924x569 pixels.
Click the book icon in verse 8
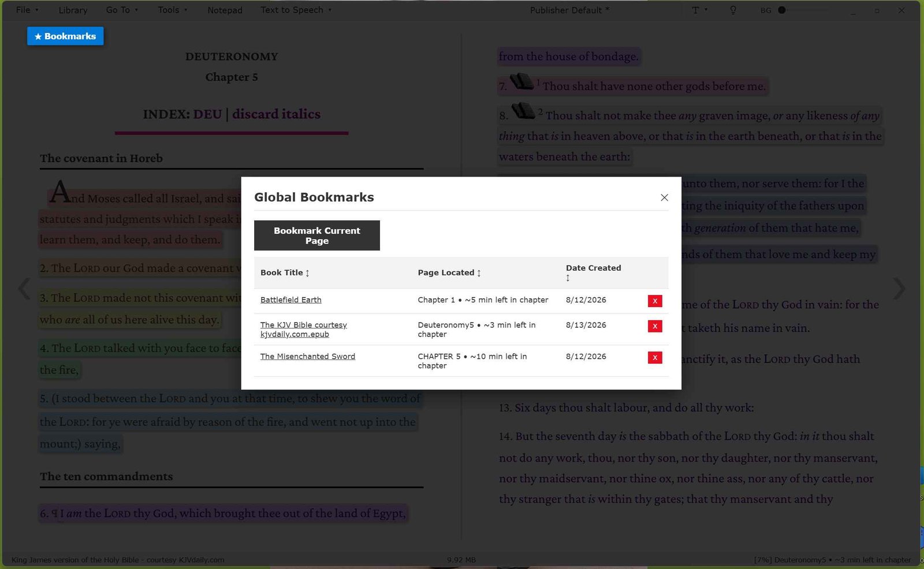click(523, 110)
